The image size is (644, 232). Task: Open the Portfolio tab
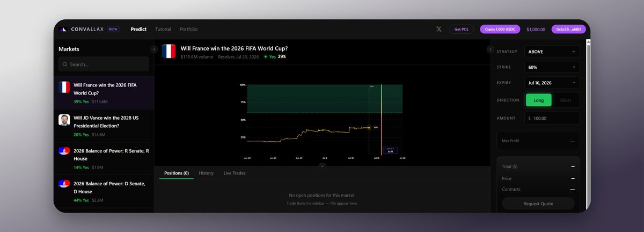tap(189, 29)
